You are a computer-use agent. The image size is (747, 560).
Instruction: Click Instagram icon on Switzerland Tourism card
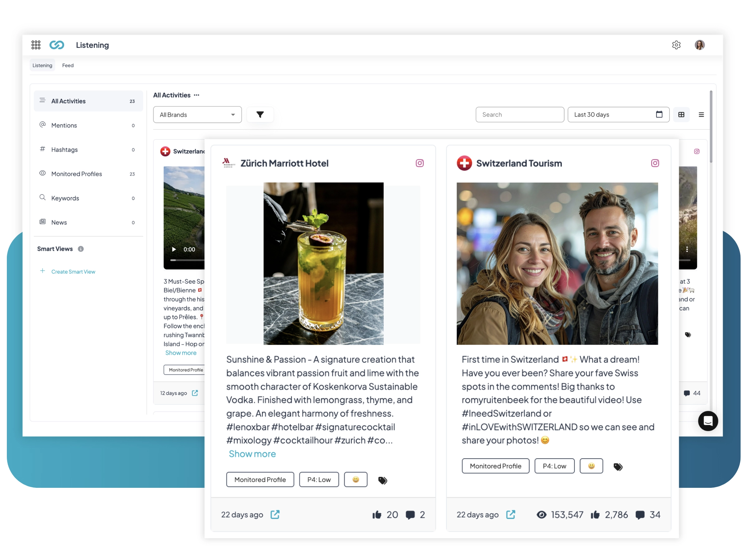coord(655,163)
